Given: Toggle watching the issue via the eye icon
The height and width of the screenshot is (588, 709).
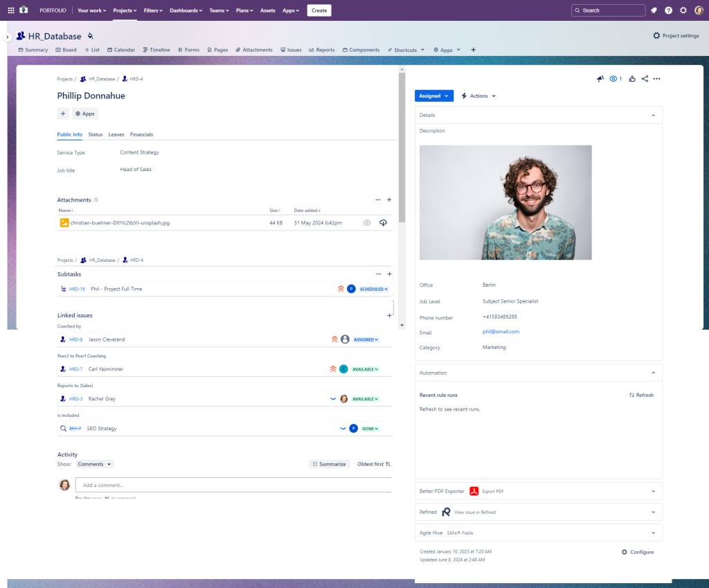Looking at the screenshot, I should 613,78.
